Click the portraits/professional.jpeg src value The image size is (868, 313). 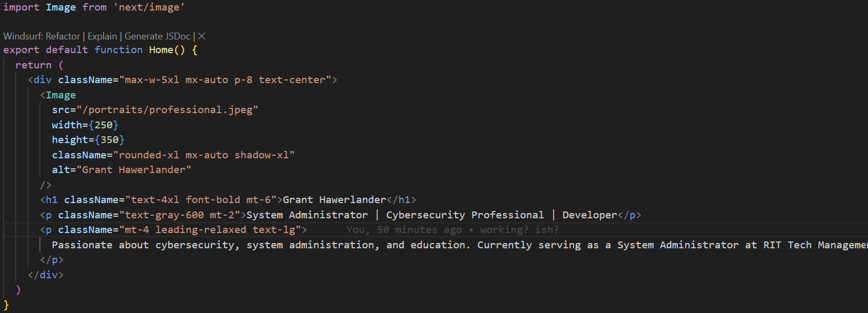pos(167,110)
